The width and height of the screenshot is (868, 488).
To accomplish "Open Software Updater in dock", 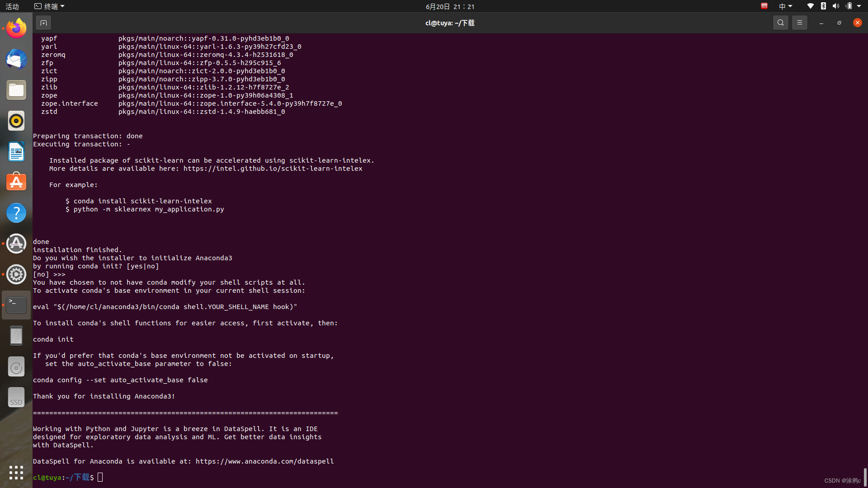I will tap(16, 244).
